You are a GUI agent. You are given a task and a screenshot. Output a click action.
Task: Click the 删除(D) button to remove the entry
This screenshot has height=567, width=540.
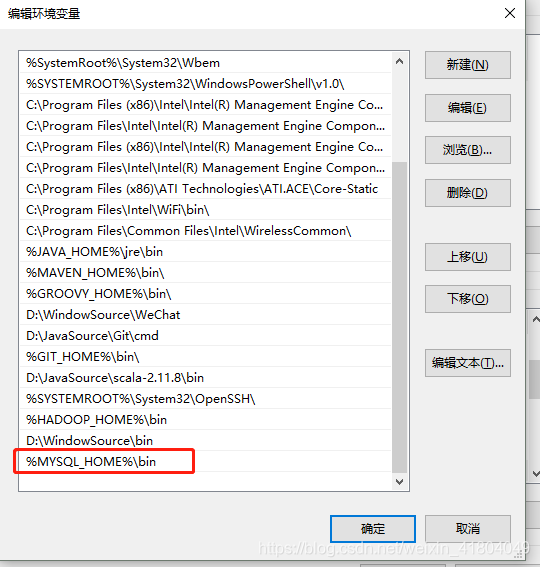[468, 193]
